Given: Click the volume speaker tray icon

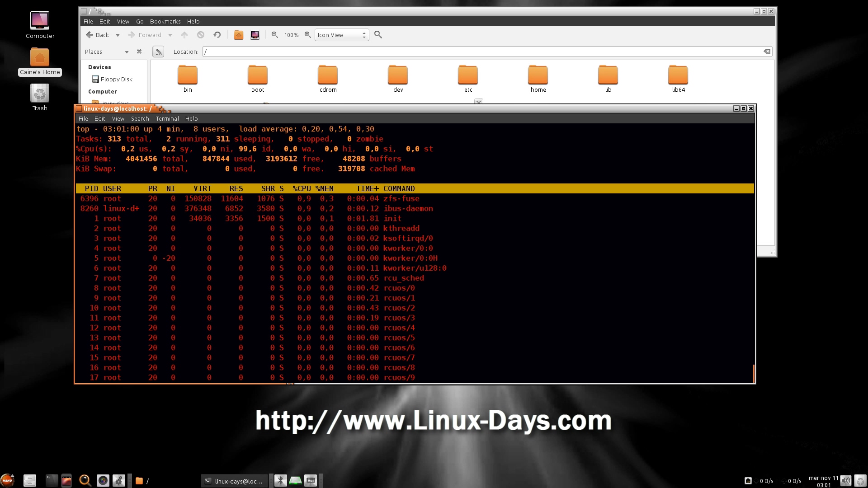Looking at the screenshot, I should (x=845, y=481).
